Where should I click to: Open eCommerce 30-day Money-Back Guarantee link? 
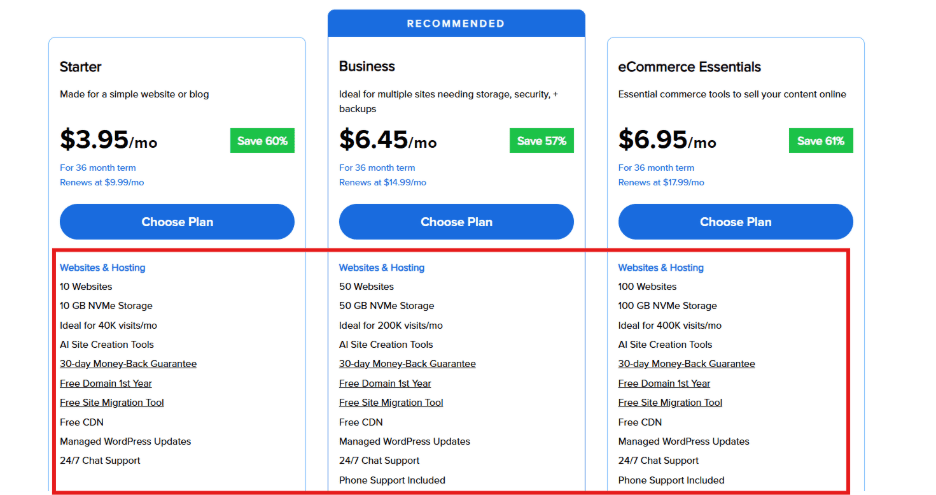(x=686, y=364)
